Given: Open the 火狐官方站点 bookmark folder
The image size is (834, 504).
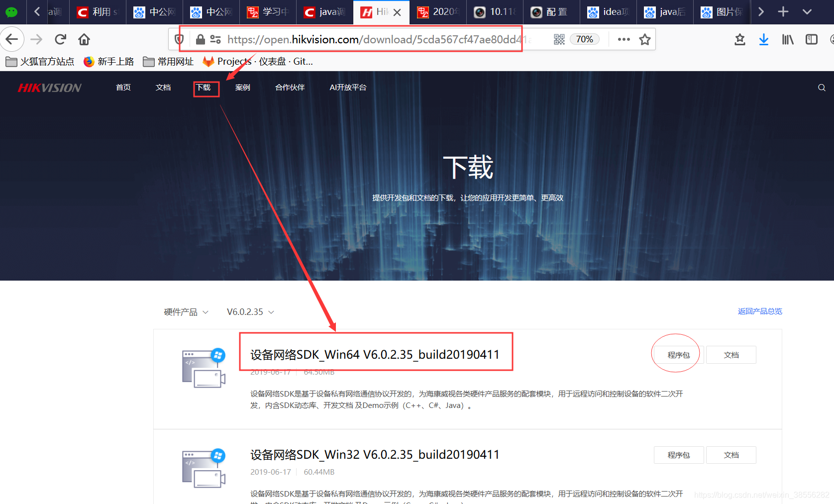Looking at the screenshot, I should pyautogui.click(x=40, y=61).
